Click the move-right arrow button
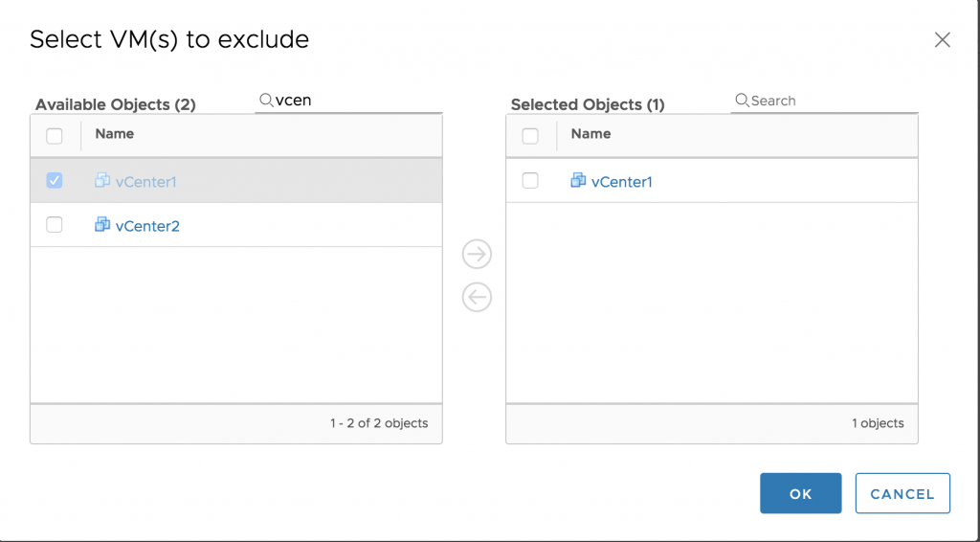 pos(477,255)
